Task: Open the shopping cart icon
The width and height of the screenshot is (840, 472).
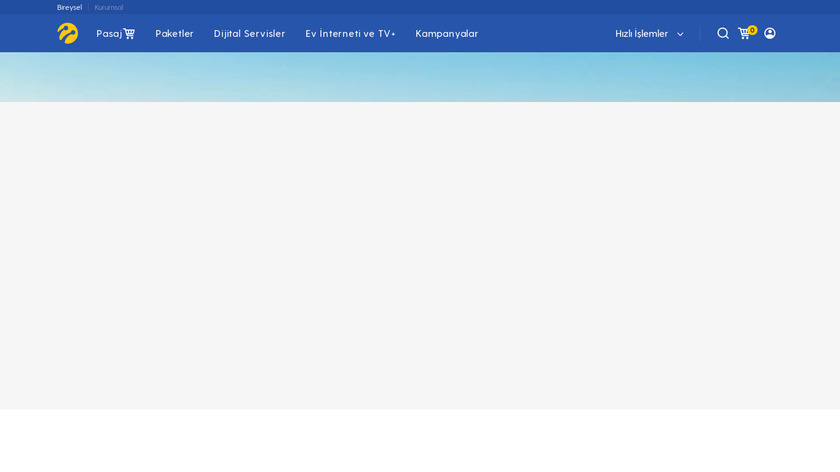Action: [746, 33]
